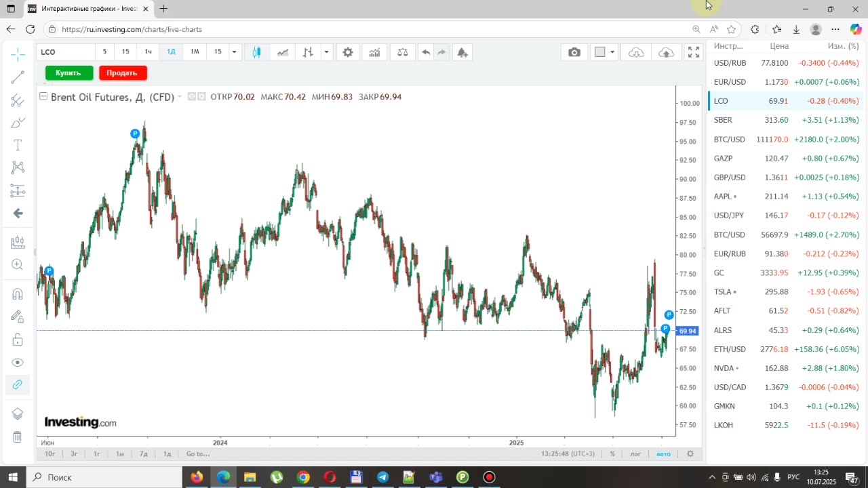
Task: Select the 10г date range
Action: coord(50,454)
